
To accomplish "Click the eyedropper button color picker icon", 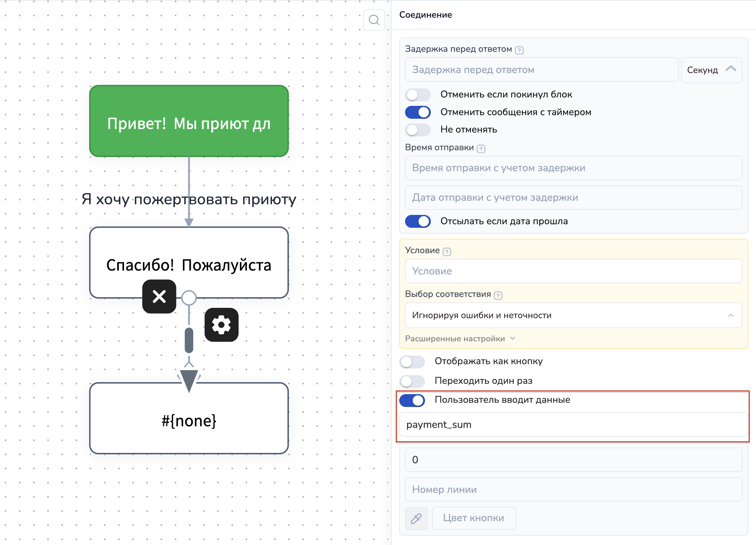I will point(416,518).
